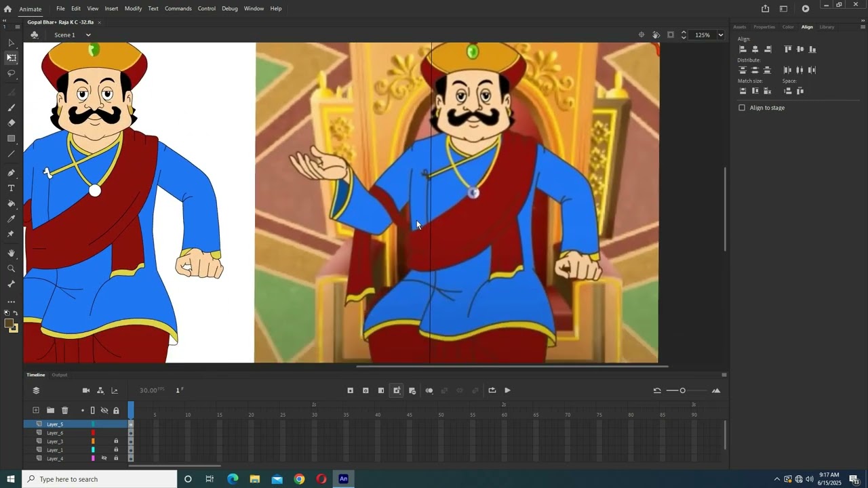
Task: Click Space evenly vertically icon
Action: point(787,91)
